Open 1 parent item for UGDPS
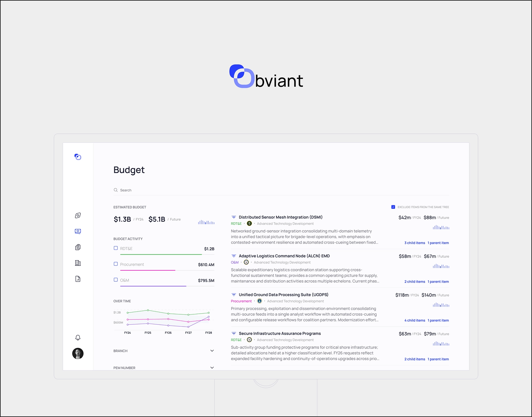The width and height of the screenshot is (532, 417). (438, 320)
